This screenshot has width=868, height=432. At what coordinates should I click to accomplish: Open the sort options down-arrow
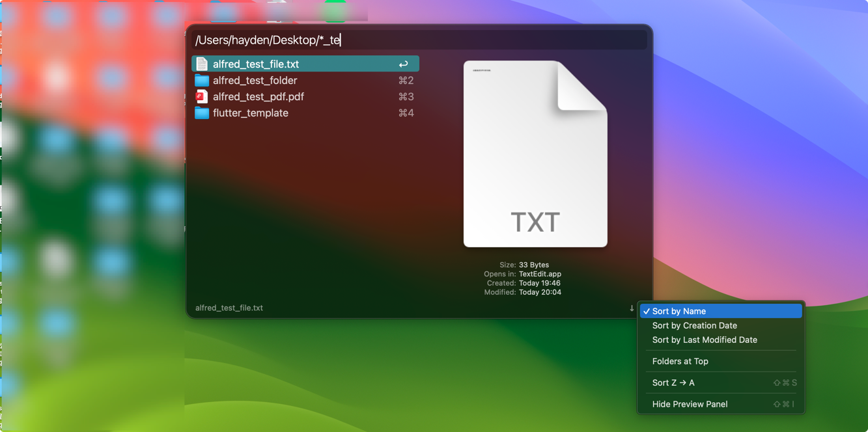pos(632,308)
